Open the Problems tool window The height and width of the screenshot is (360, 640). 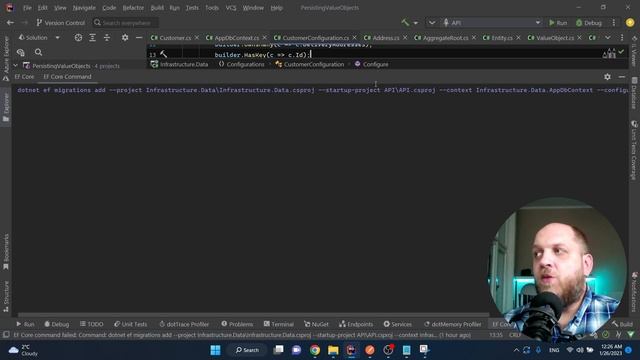tap(237, 324)
